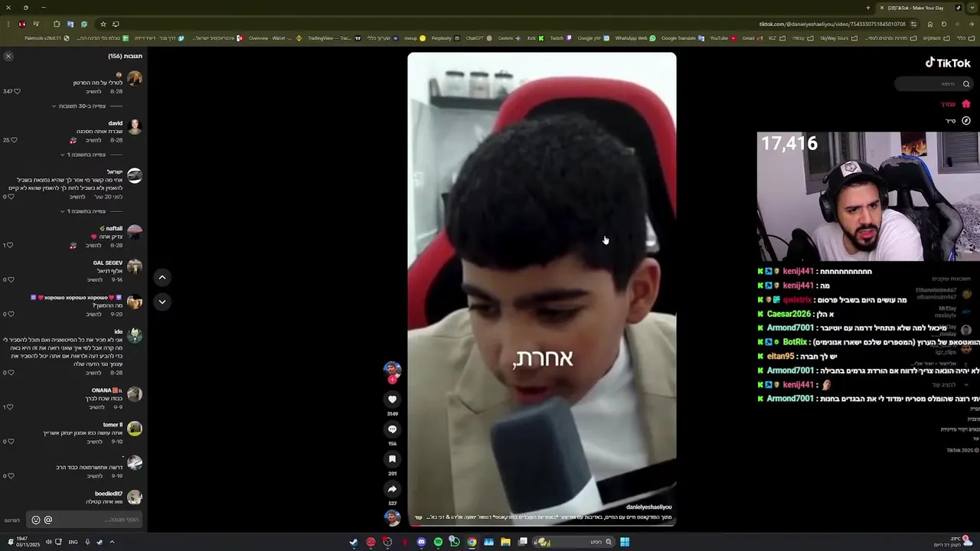Like the video with the heart icon
The height and width of the screenshot is (551, 980).
[392, 399]
